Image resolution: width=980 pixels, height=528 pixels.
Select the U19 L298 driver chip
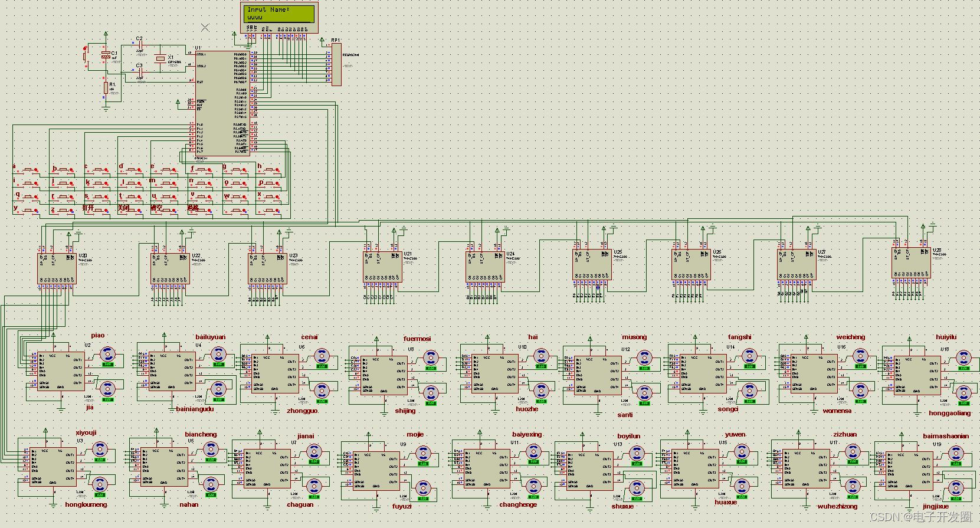pos(910,471)
